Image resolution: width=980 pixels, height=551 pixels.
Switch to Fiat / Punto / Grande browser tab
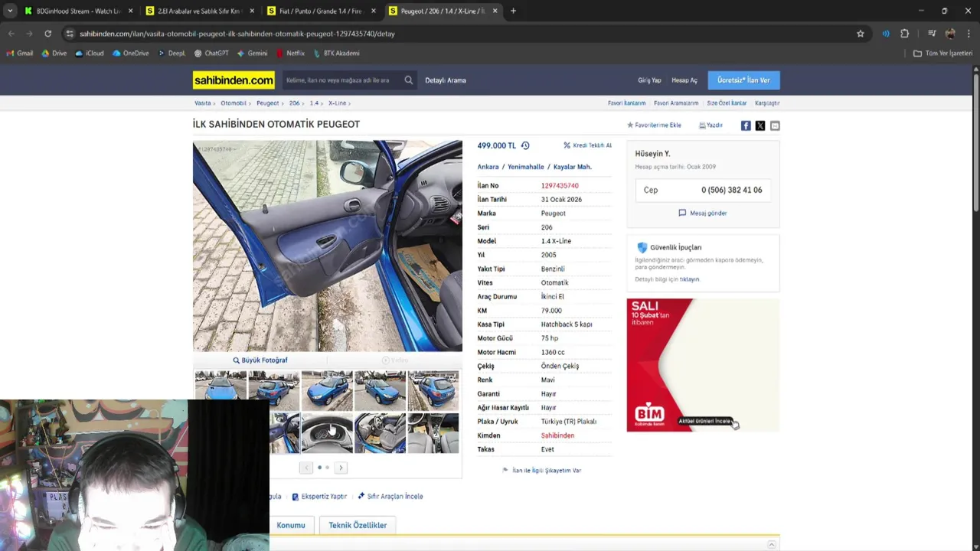coord(321,11)
